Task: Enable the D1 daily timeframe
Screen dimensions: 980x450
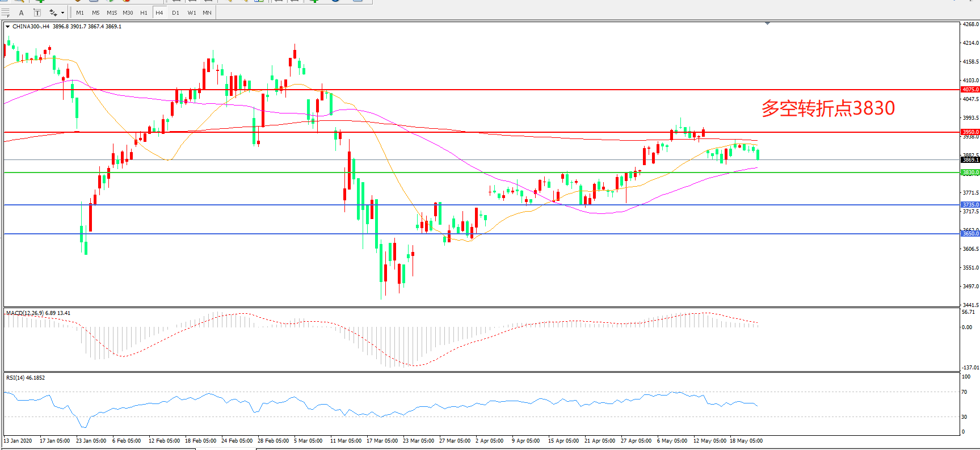Action: (175, 12)
